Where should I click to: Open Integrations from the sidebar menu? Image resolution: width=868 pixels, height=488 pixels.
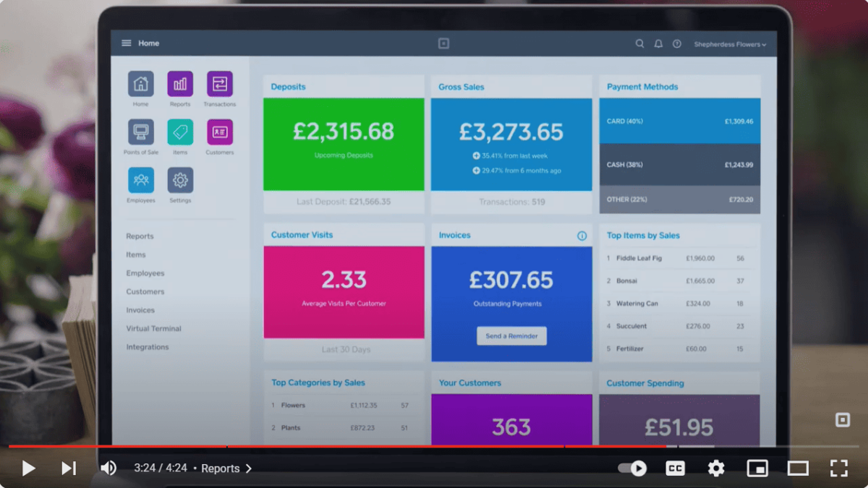click(x=149, y=346)
